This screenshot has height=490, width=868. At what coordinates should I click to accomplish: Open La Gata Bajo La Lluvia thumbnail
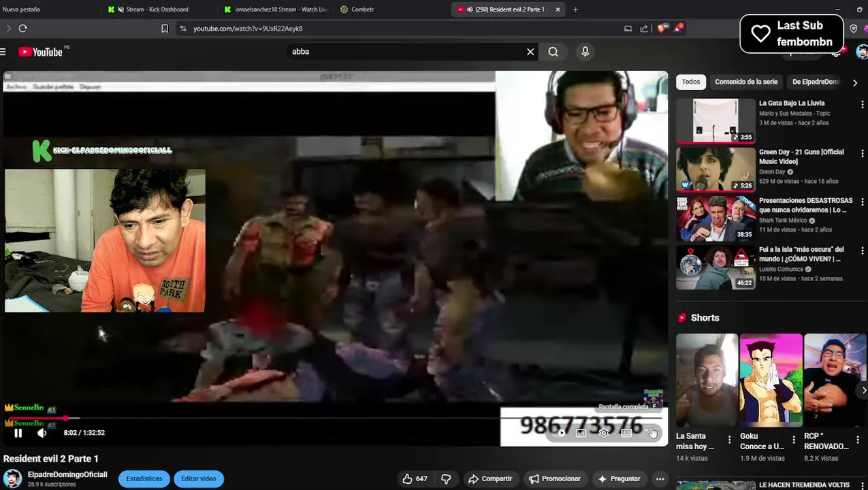pyautogui.click(x=716, y=120)
